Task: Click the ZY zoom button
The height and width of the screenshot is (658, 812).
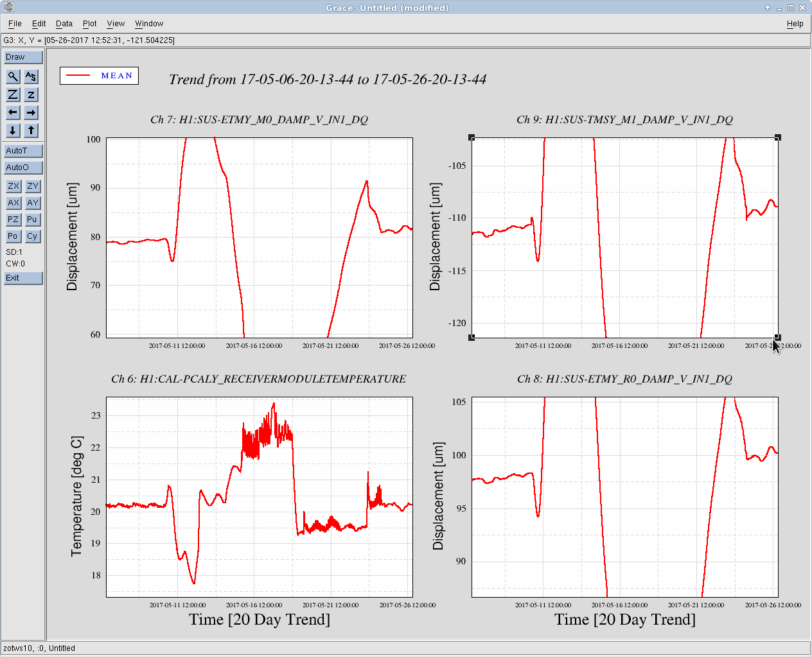Action: point(33,186)
